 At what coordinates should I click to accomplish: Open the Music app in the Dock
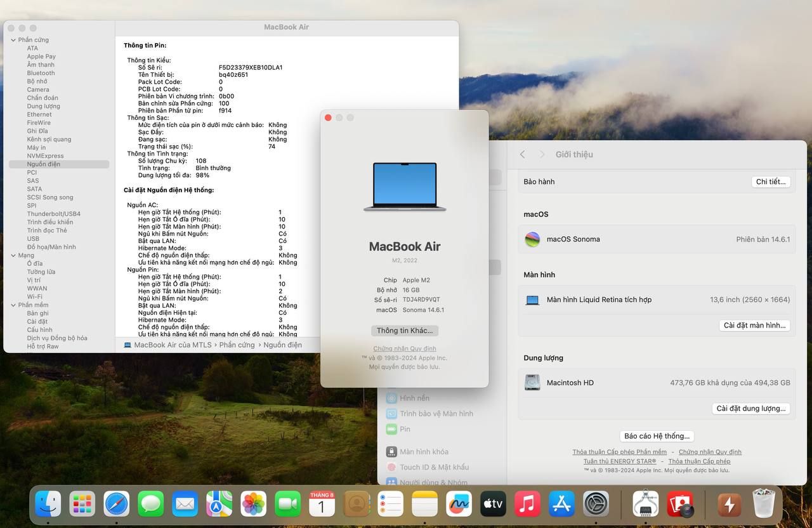528,504
